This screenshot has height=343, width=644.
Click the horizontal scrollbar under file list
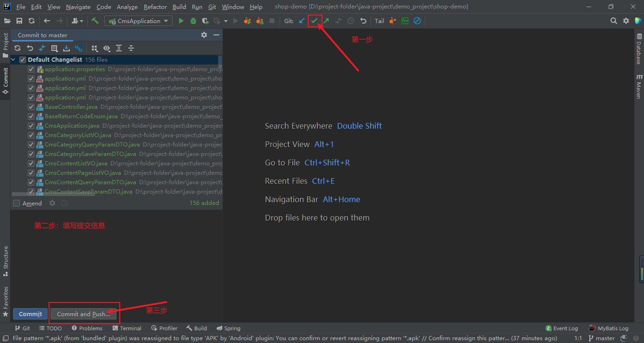53,194
